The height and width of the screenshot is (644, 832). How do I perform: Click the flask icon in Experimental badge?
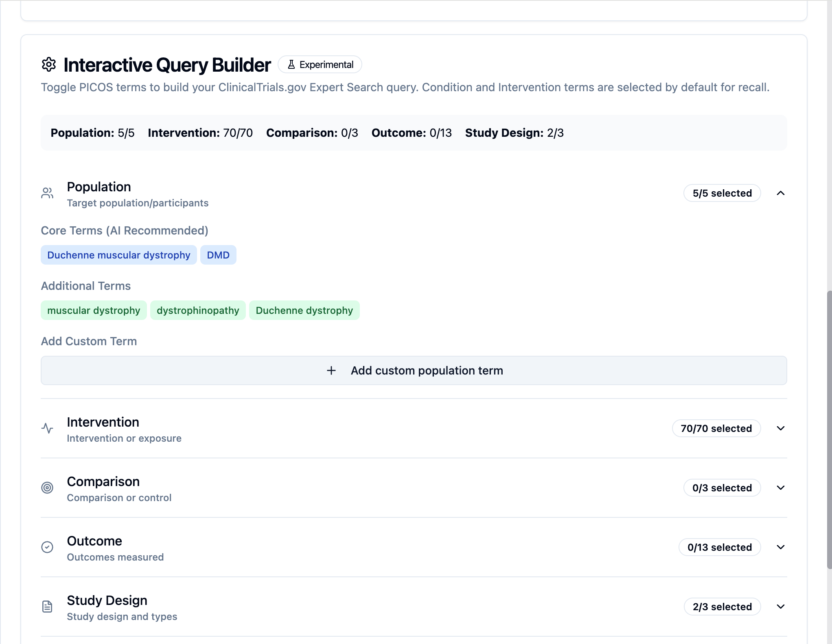(x=291, y=65)
